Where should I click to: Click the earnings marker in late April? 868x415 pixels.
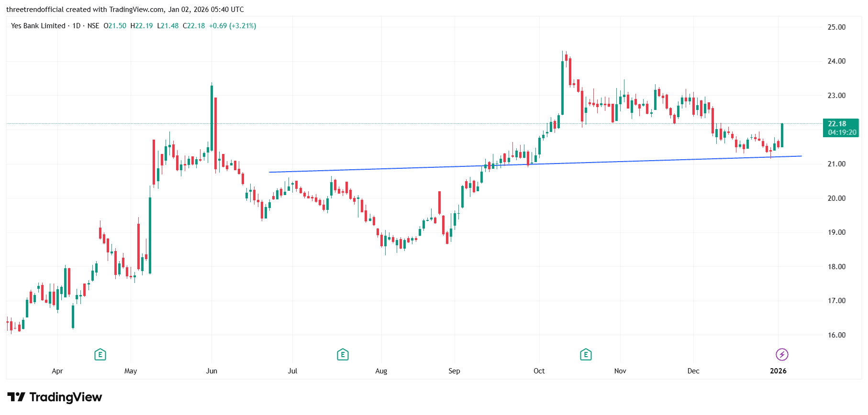[100, 354]
